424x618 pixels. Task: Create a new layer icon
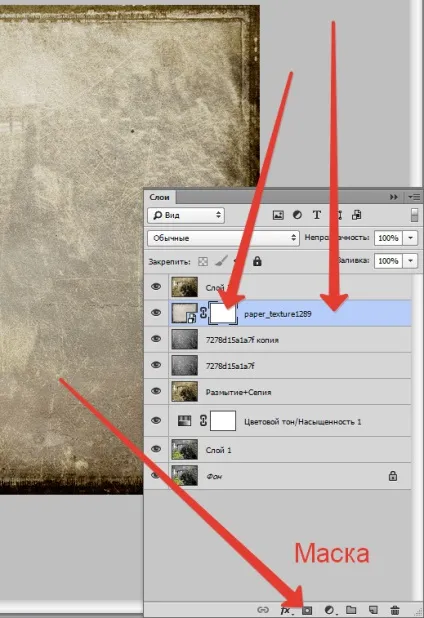pos(373,610)
